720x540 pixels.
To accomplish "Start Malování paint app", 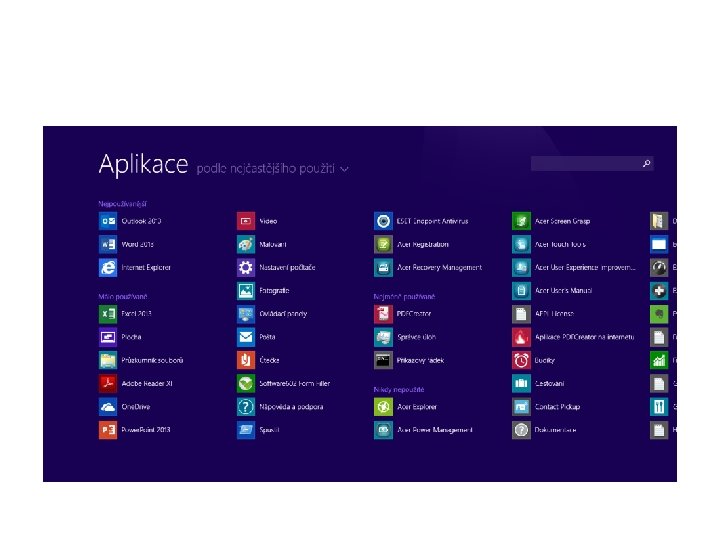I will tap(262, 244).
